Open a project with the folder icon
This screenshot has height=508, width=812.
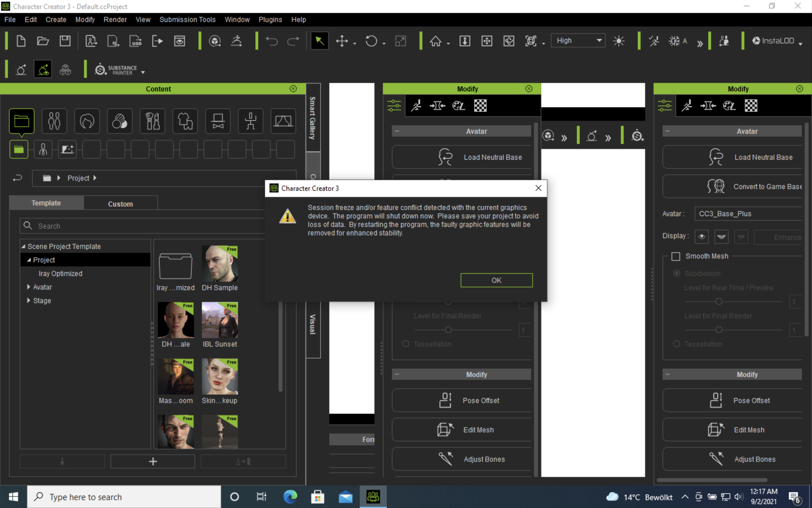(43, 41)
